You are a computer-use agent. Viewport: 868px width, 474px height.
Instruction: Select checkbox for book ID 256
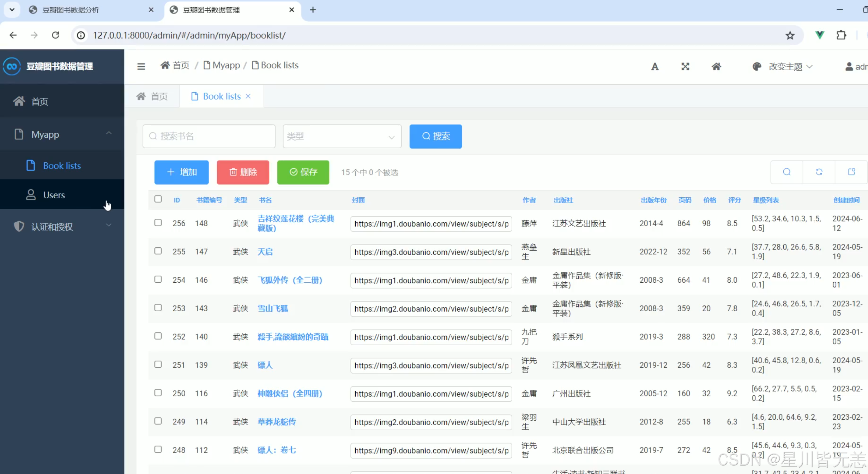pyautogui.click(x=158, y=223)
